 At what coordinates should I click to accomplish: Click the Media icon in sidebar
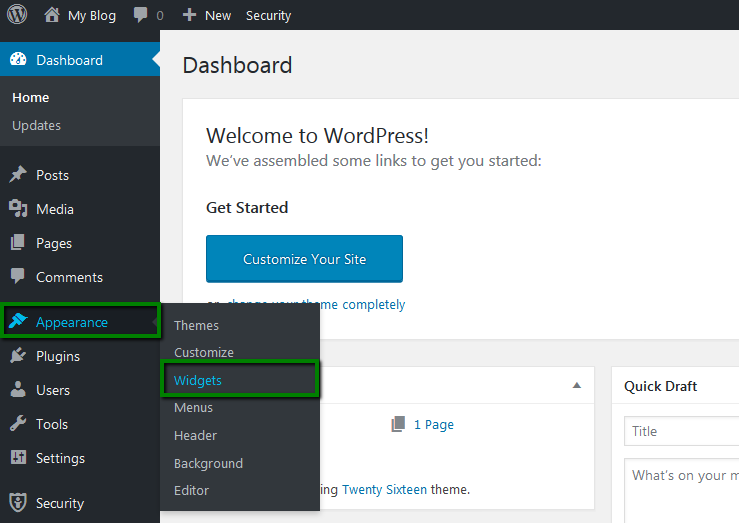coord(18,208)
